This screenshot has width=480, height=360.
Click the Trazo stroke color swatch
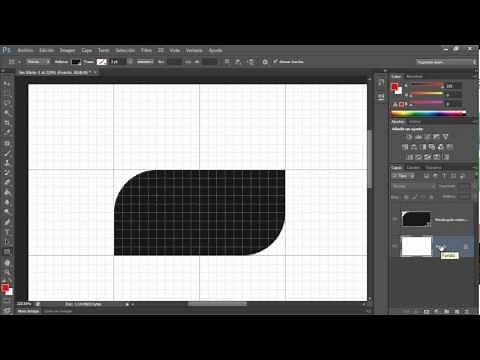(x=101, y=62)
